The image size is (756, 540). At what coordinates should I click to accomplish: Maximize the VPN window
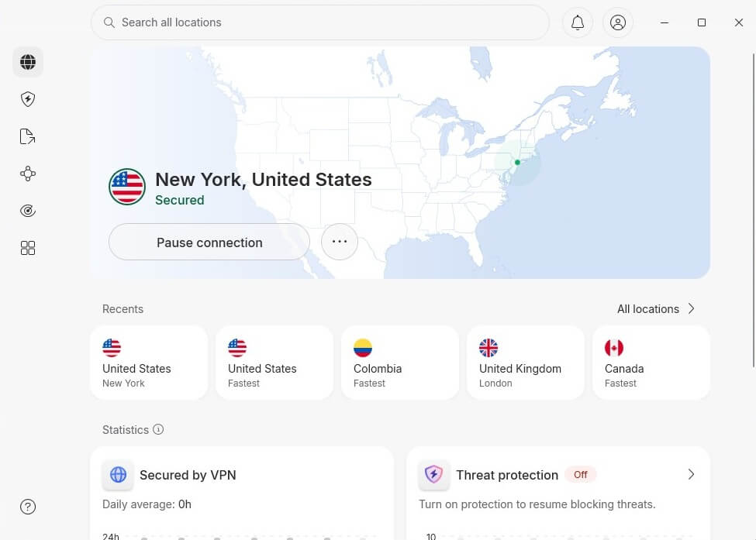pyautogui.click(x=702, y=22)
